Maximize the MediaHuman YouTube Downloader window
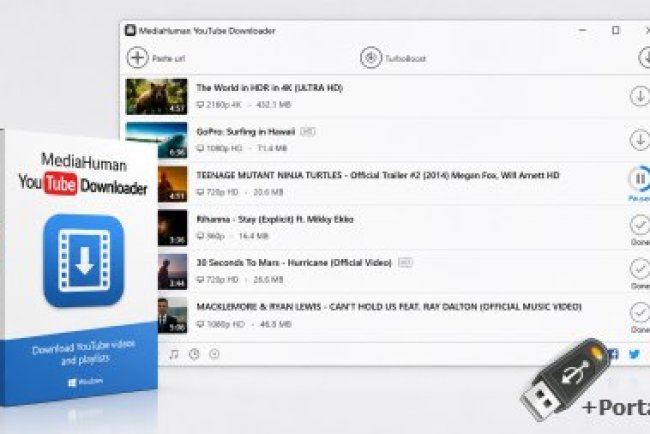 tap(616, 30)
